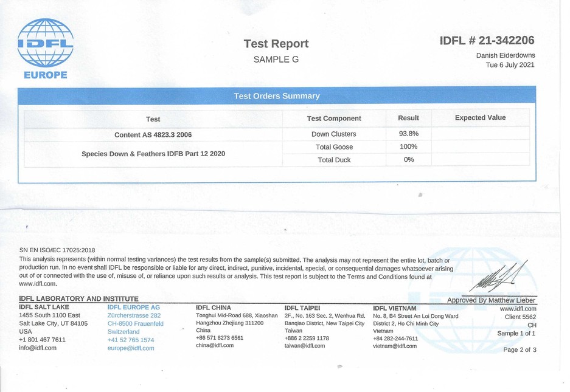Click the Danish Eiderdowns client name
The image size is (570, 392).
pos(506,55)
